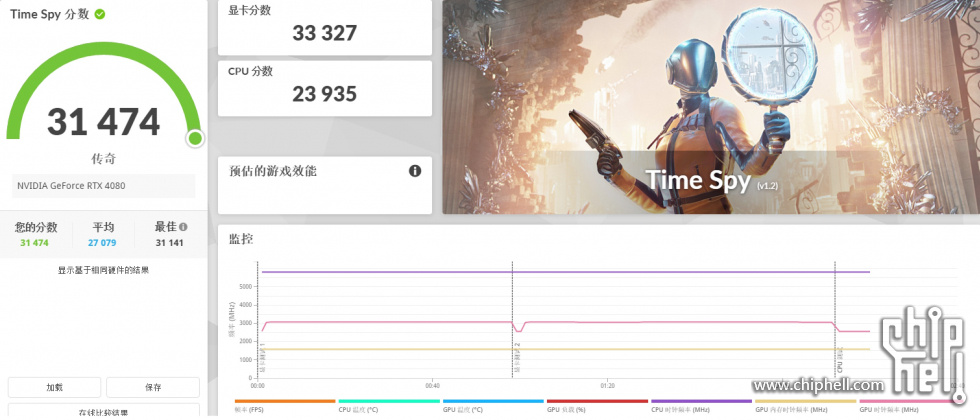Click the 00:40 time label on chart axis
The height and width of the screenshot is (420, 980).
432,386
